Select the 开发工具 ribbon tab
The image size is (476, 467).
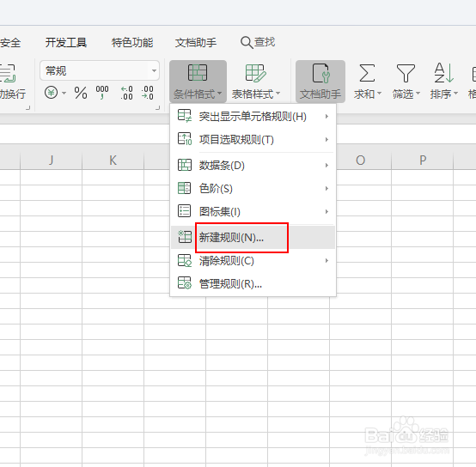[66, 42]
